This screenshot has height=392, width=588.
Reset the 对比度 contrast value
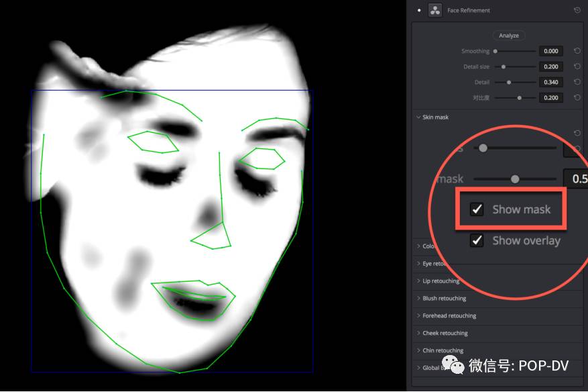[x=577, y=97]
